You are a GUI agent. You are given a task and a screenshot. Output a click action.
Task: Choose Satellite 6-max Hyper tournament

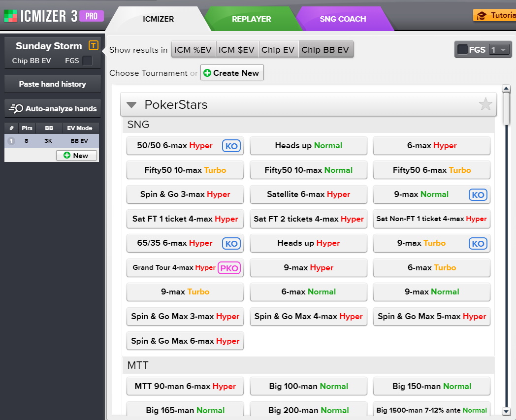(309, 194)
